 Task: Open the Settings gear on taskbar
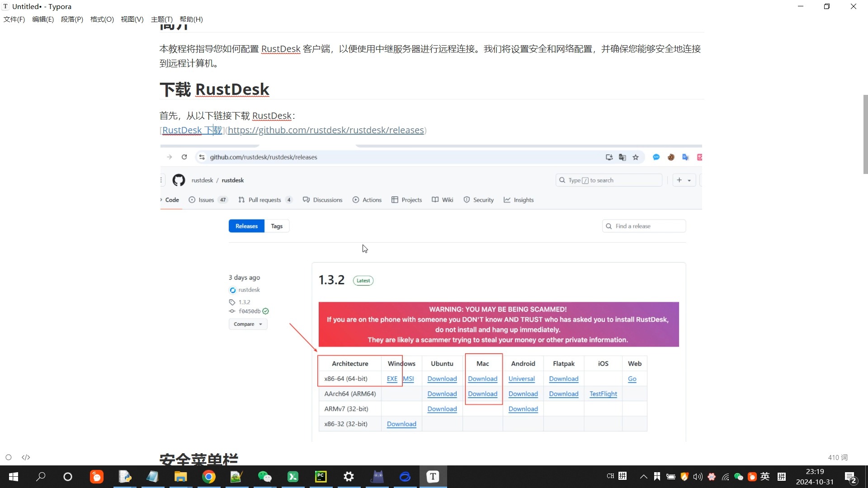(349, 477)
